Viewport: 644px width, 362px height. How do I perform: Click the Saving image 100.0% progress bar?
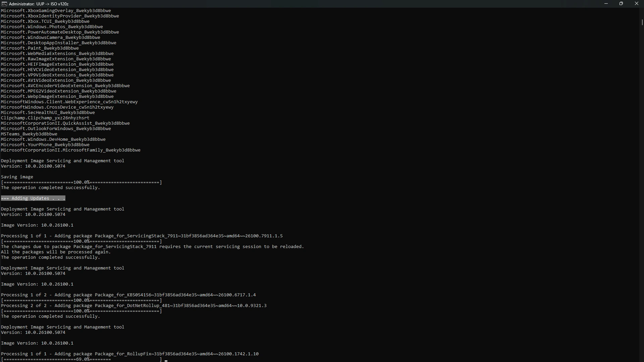(x=82, y=182)
